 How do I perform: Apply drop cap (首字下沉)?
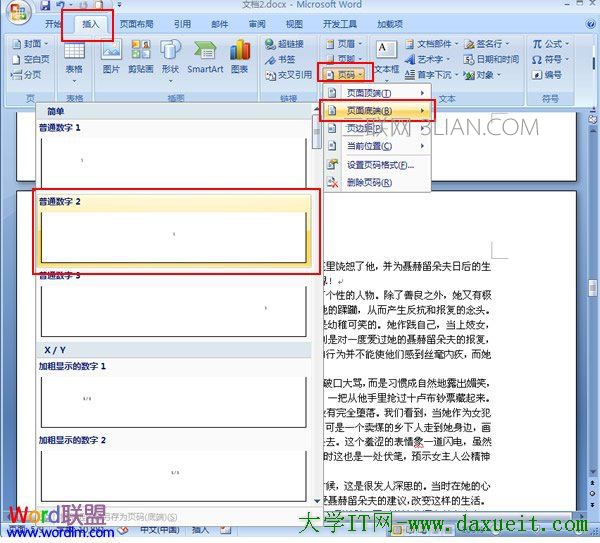431,75
